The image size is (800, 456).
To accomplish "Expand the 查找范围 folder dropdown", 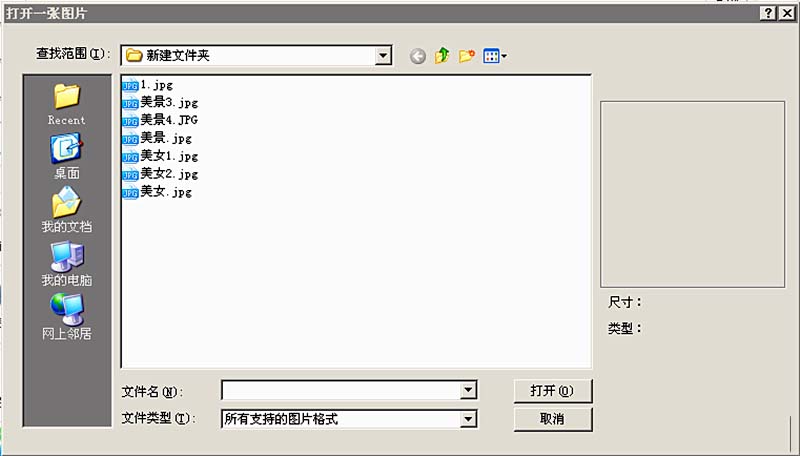I will click(x=383, y=56).
